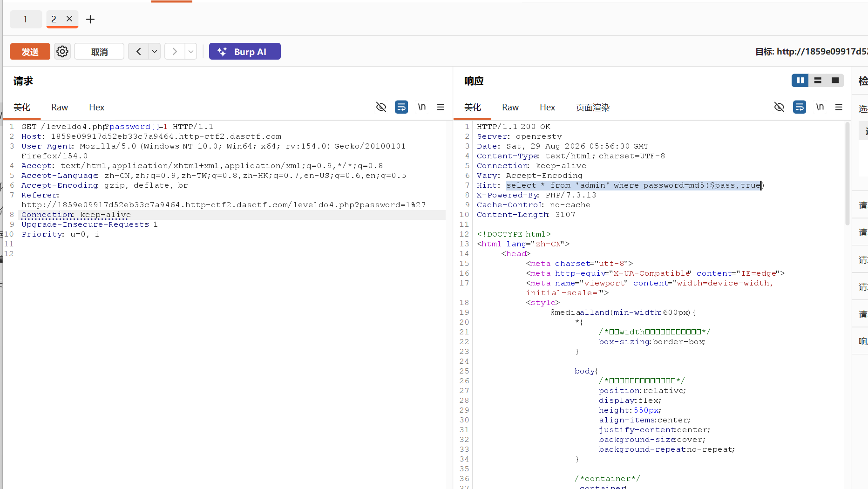The width and height of the screenshot is (868, 489).
Task: Open response pane hamburger menu
Action: click(839, 107)
